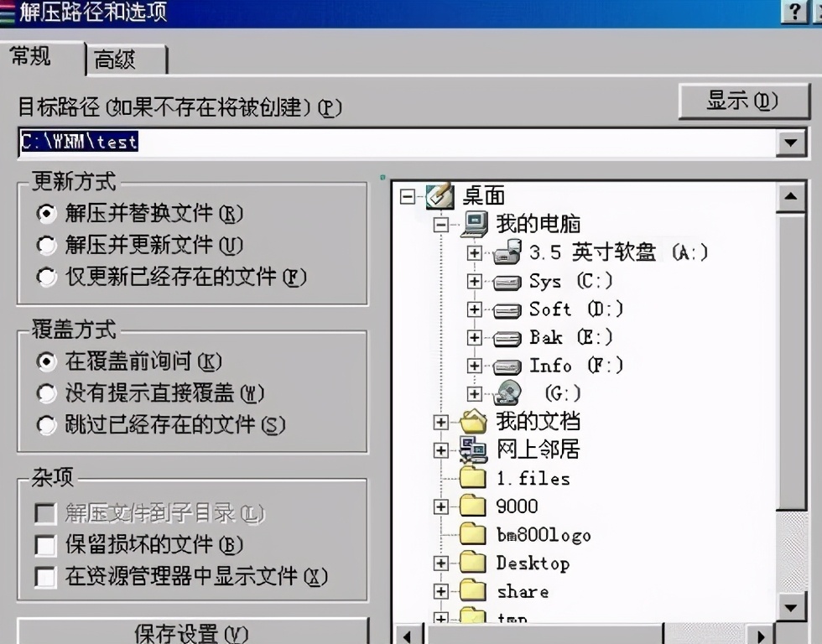The width and height of the screenshot is (822, 644).
Task: Enable 保留损坏的文件 checkbox
Action: (x=45, y=546)
